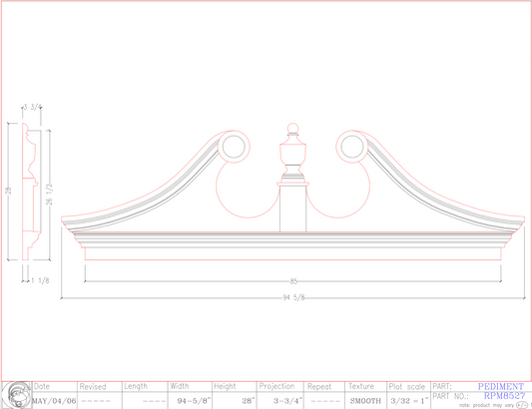
Task: Click the square pedestal under the urn finial
Action: [x=292, y=208]
